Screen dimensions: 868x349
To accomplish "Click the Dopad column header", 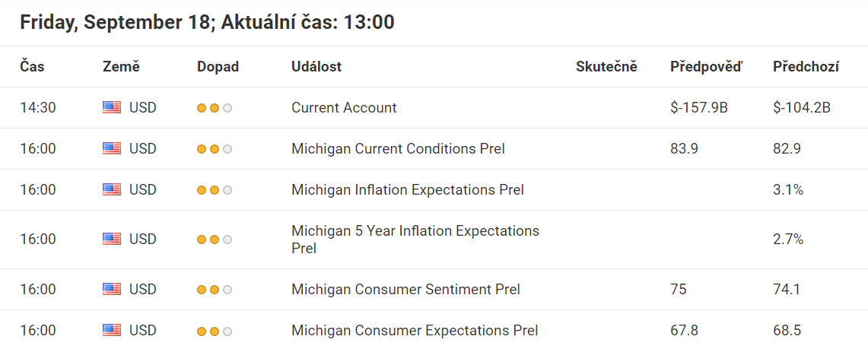I will [218, 67].
